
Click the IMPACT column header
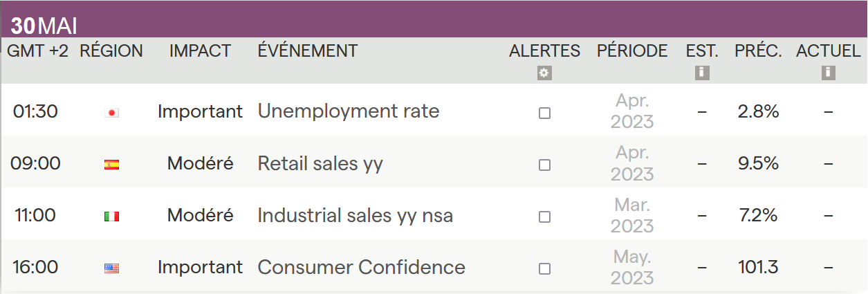pyautogui.click(x=200, y=50)
